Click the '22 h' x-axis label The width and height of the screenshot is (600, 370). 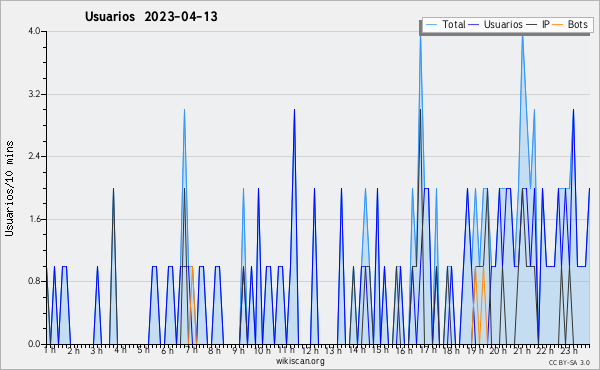[x=545, y=350]
